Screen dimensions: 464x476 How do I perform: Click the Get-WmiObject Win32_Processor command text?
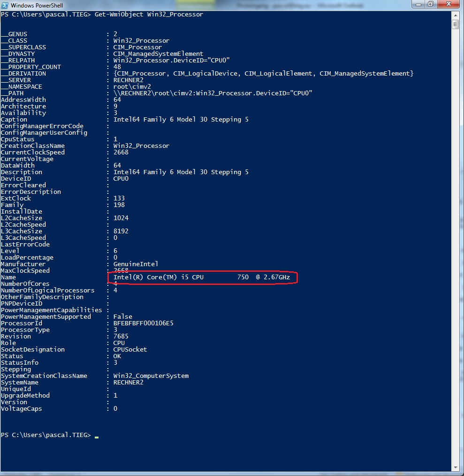(x=149, y=14)
